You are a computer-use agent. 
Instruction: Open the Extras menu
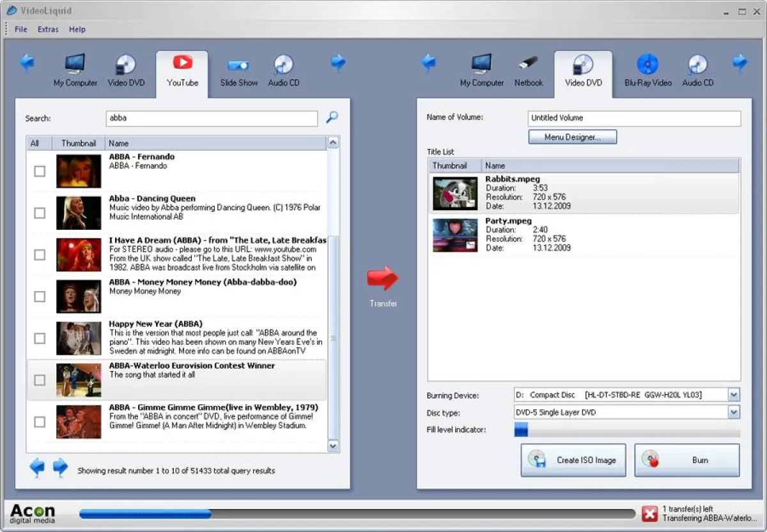coord(48,29)
